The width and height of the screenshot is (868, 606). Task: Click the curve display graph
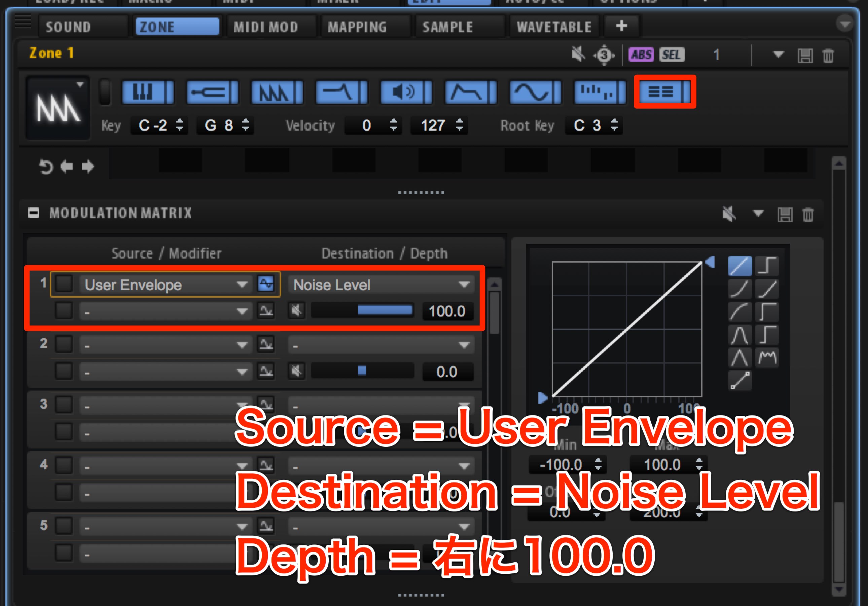click(x=627, y=329)
